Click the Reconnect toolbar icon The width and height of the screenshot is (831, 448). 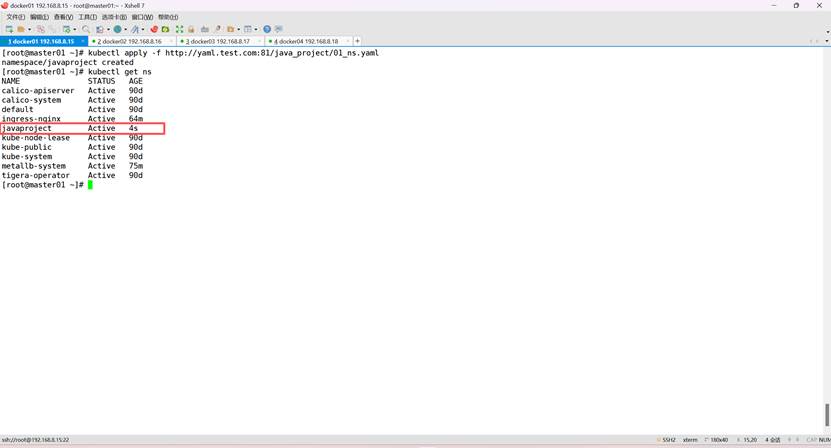coord(52,29)
